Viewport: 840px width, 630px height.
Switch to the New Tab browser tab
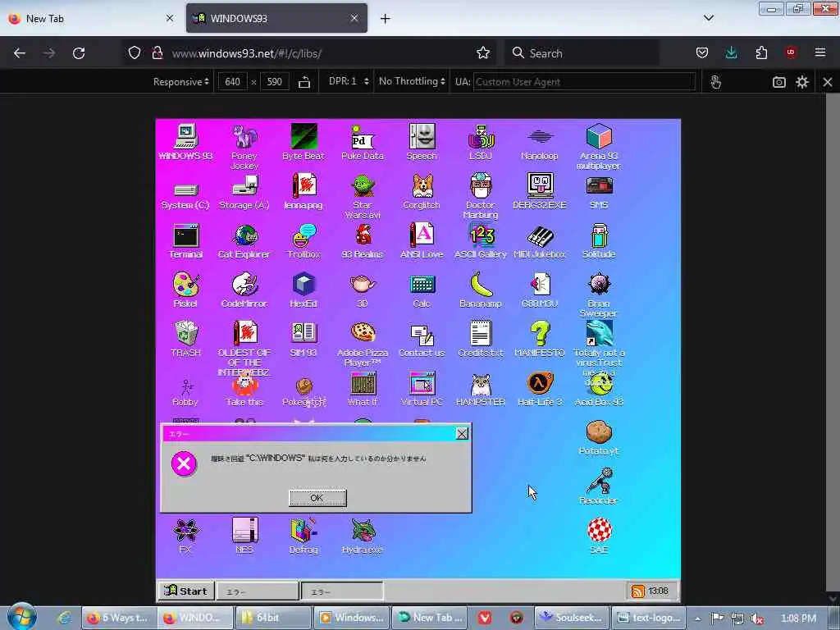[91, 18]
